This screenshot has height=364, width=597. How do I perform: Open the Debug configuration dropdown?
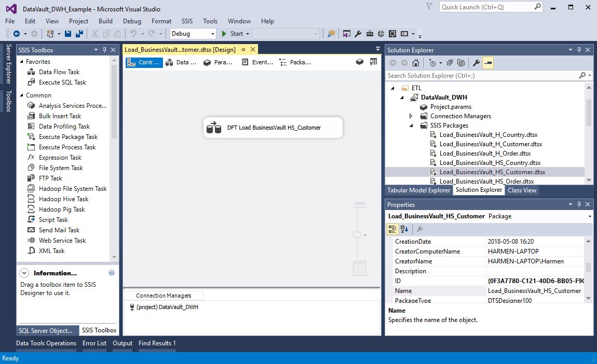[212, 34]
